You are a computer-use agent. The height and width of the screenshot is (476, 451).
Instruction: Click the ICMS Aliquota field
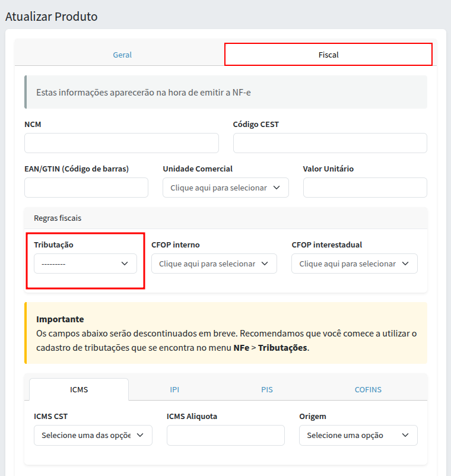[x=225, y=435]
